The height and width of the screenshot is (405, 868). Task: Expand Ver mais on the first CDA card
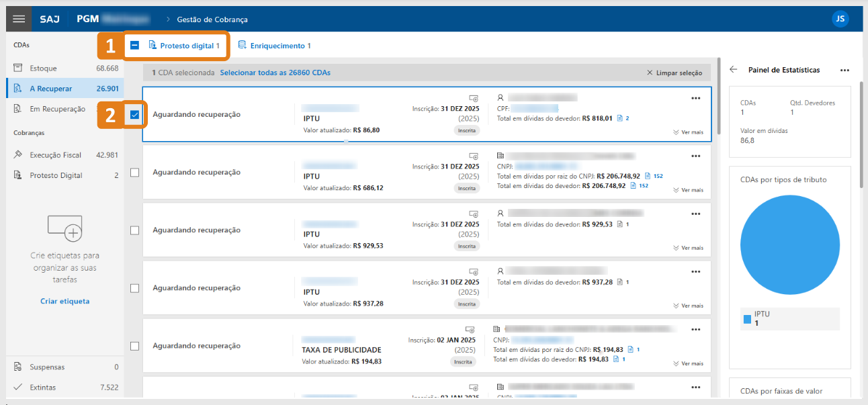point(688,132)
